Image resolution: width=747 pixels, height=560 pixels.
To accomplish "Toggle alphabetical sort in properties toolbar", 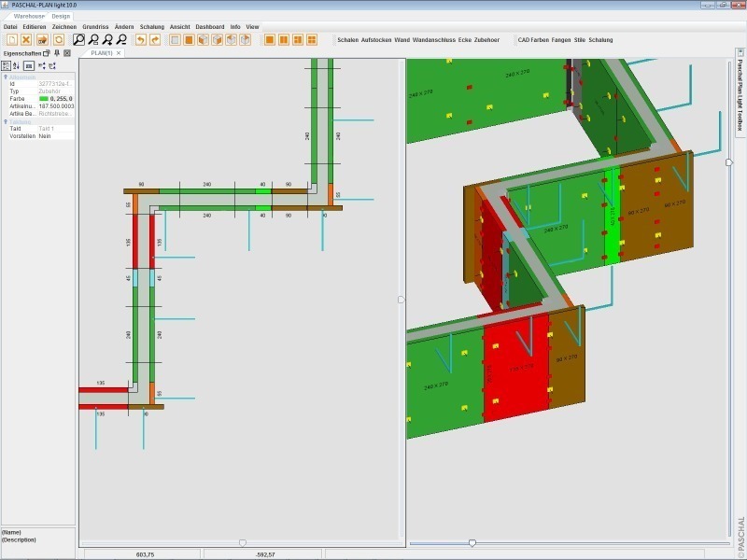I will [16, 65].
